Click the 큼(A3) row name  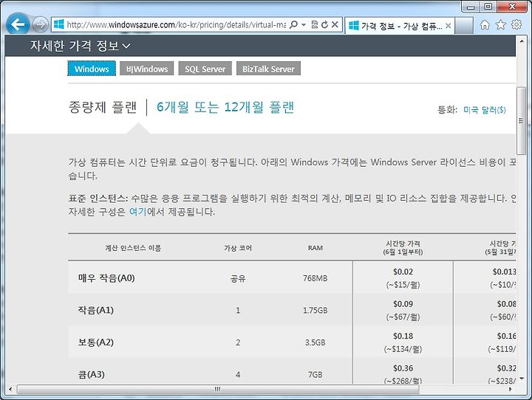coord(92,374)
